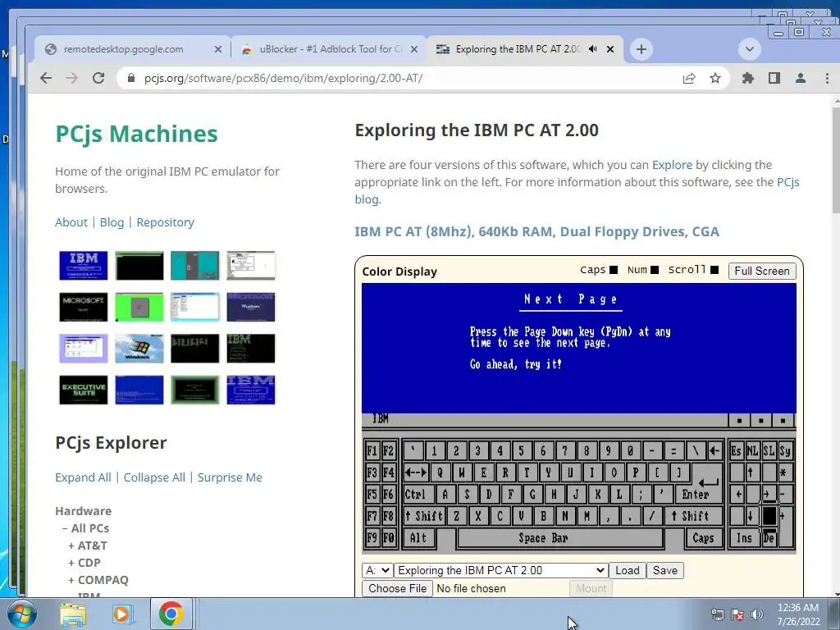Toggle the Scroll lock indicator
The width and height of the screenshot is (840, 630).
pos(714,270)
